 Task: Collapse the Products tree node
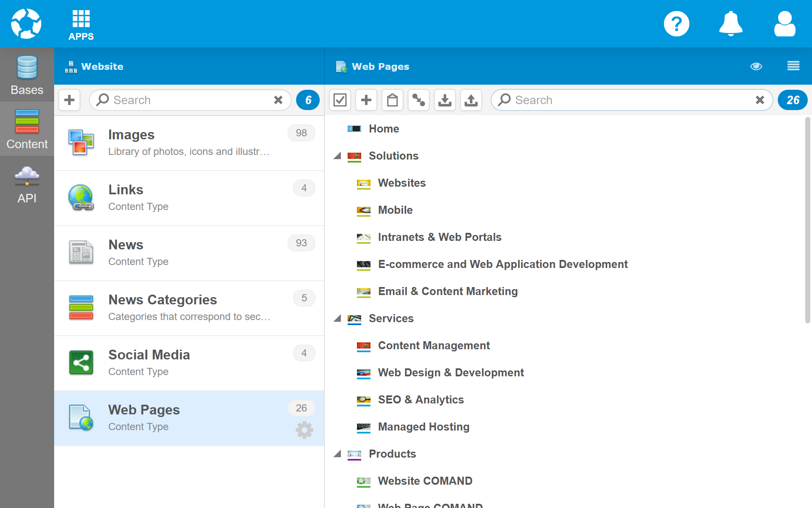(x=337, y=454)
